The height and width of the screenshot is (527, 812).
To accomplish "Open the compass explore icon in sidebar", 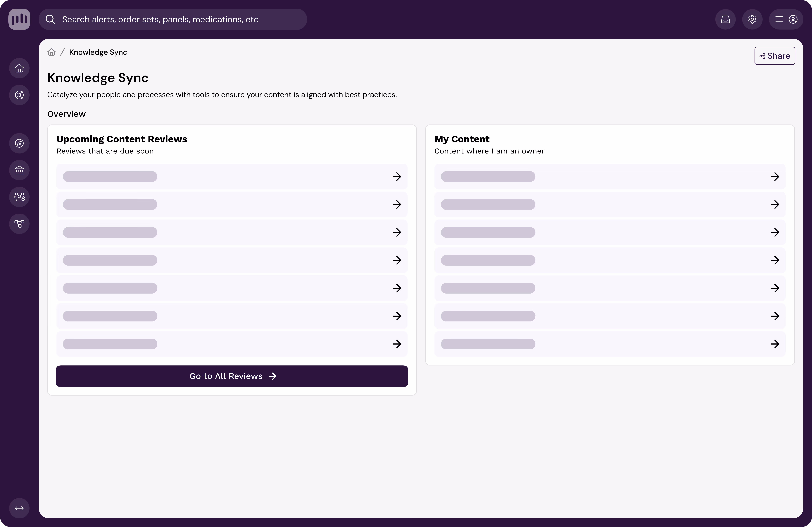I will 19,143.
